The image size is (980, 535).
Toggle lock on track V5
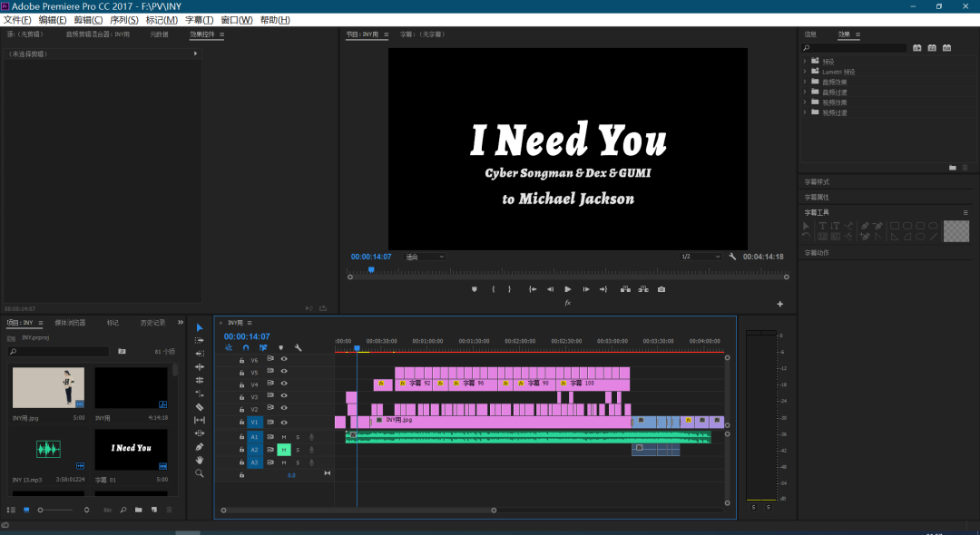(242, 373)
